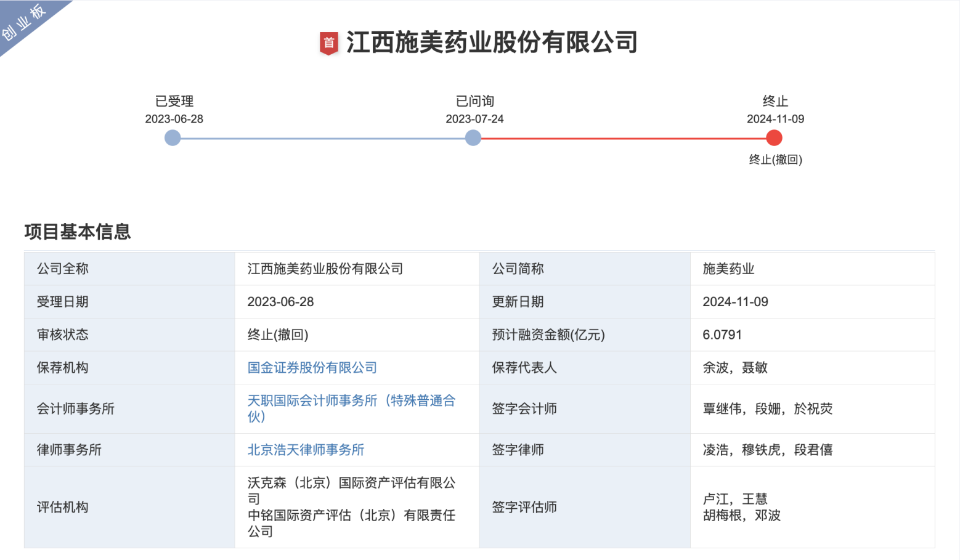Click the red 终止 timeline node

coord(774,138)
